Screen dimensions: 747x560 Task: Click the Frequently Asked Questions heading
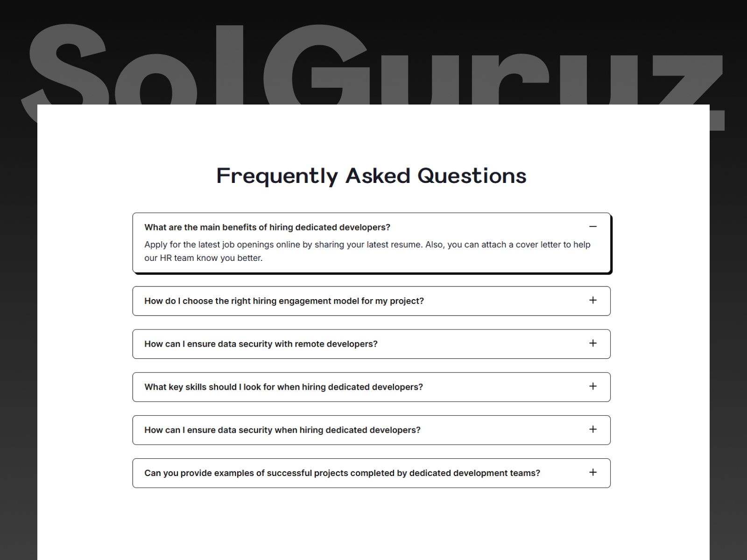[371, 175]
